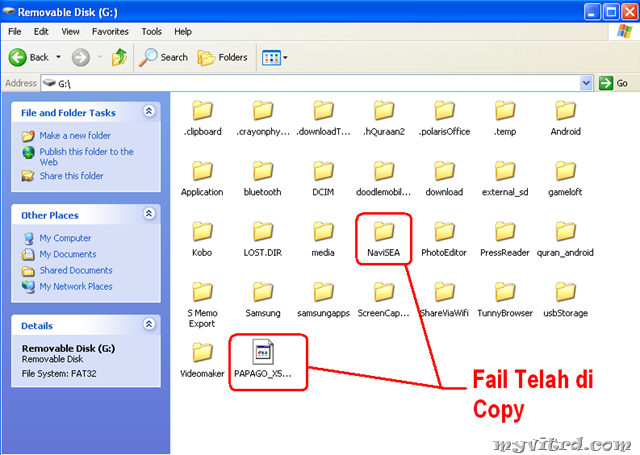Viewport: 640px width, 455px height.
Task: Select the ScreenCap... folder
Action: pyautogui.click(x=384, y=300)
